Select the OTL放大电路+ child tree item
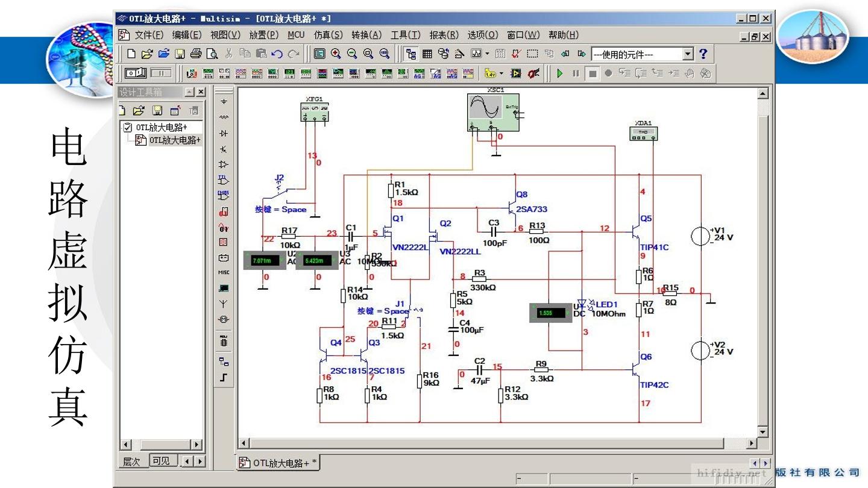Screen dimensions: 868x488 coord(175,140)
